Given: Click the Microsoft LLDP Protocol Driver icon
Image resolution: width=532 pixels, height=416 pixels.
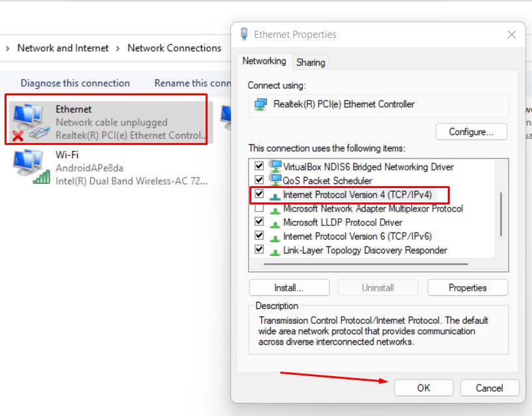Looking at the screenshot, I should tap(275, 224).
